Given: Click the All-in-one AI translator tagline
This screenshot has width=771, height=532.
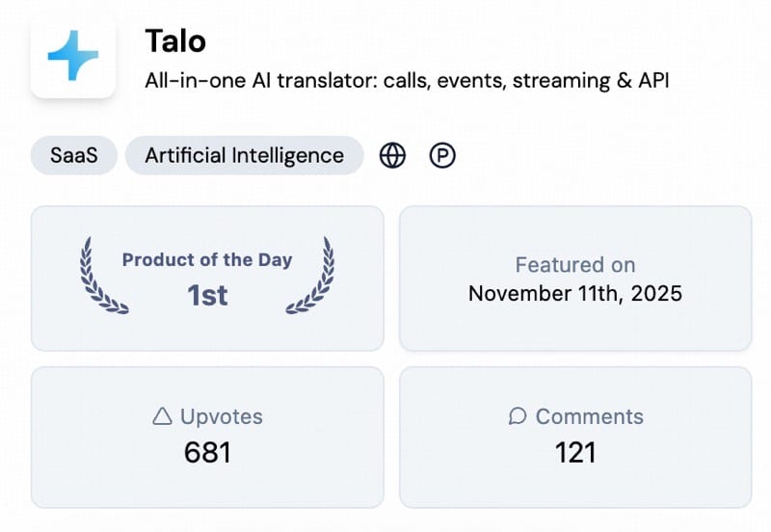Looking at the screenshot, I should tap(407, 81).
